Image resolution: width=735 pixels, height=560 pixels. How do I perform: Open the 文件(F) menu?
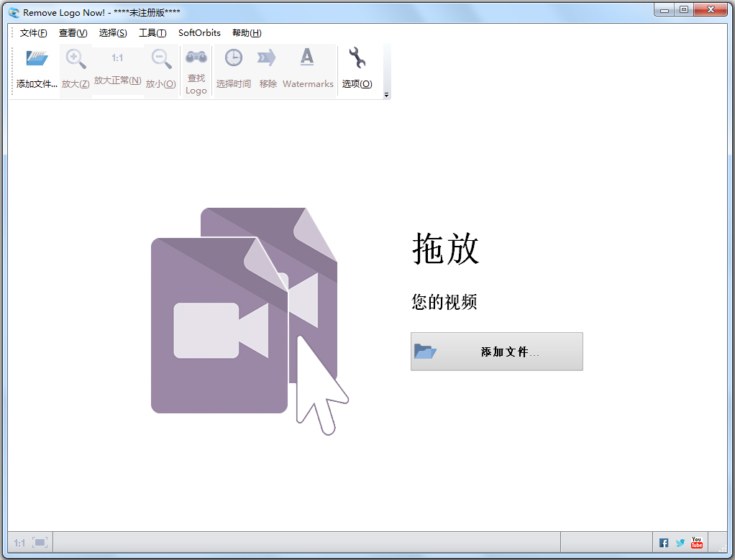point(34,33)
